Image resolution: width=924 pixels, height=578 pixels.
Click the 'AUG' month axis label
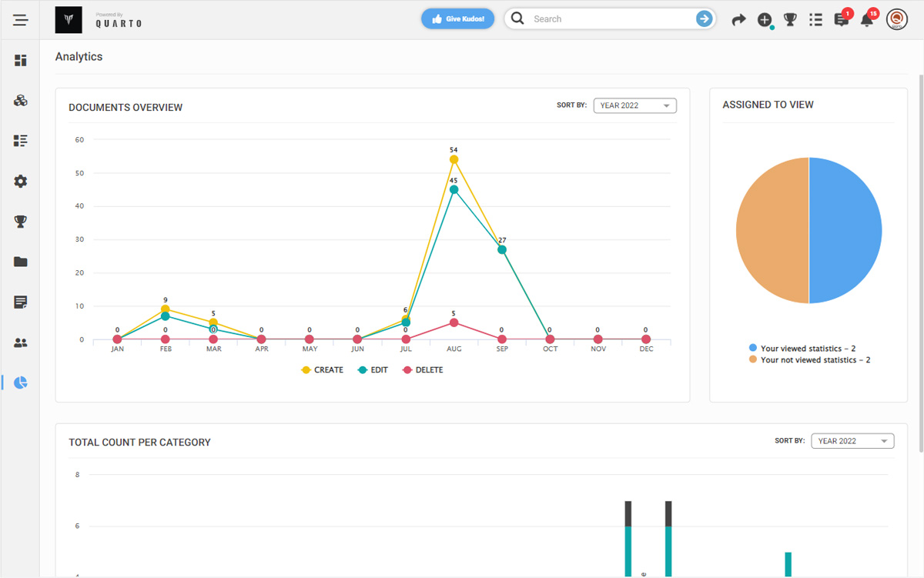(x=454, y=349)
